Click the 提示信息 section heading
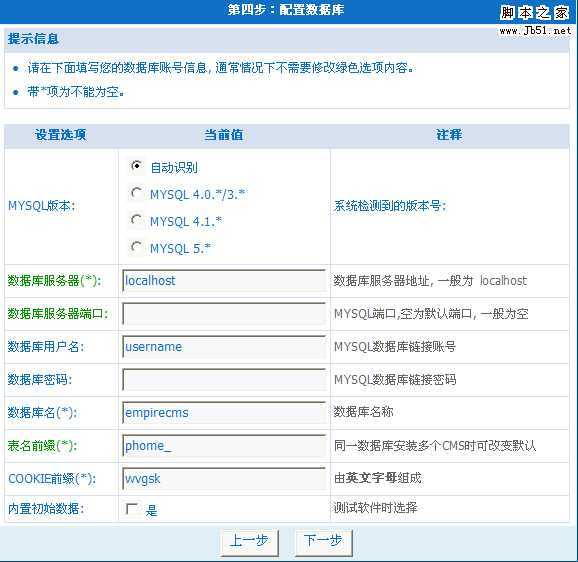The height and width of the screenshot is (562, 578). point(34,39)
